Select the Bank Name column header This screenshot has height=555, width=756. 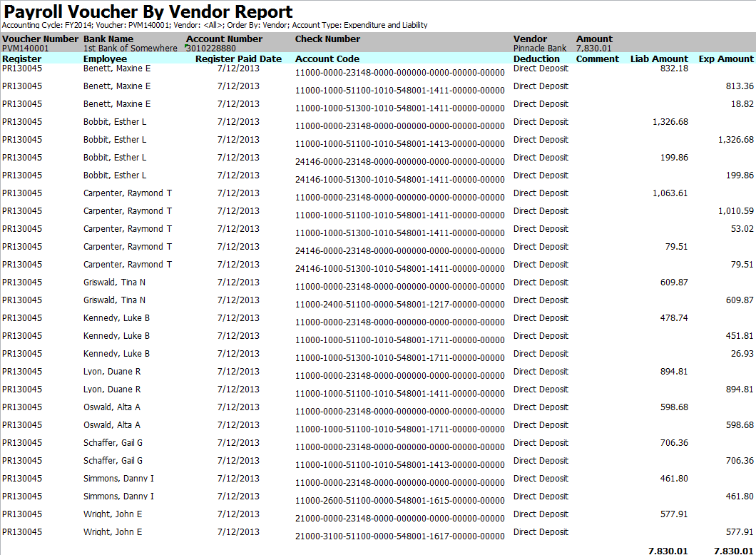pos(108,39)
